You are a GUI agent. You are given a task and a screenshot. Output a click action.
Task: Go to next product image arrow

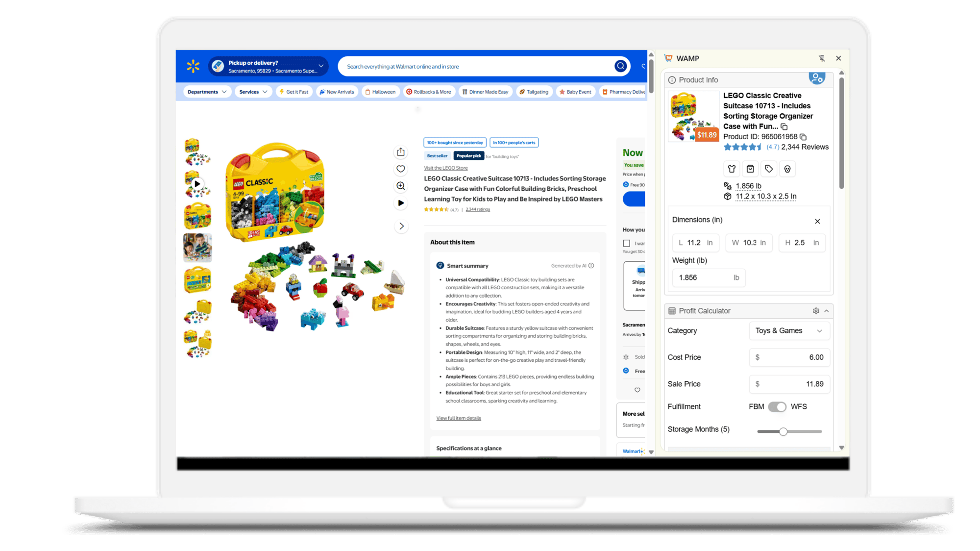[401, 226]
